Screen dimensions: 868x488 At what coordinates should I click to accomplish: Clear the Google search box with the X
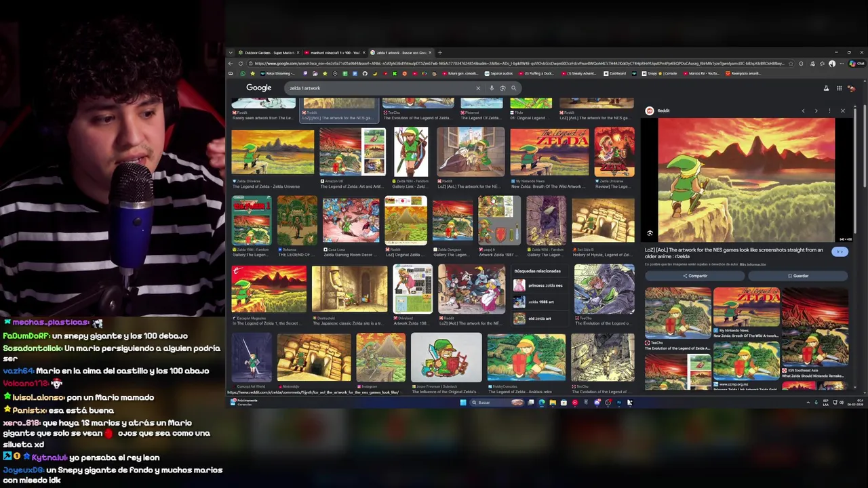(477, 88)
